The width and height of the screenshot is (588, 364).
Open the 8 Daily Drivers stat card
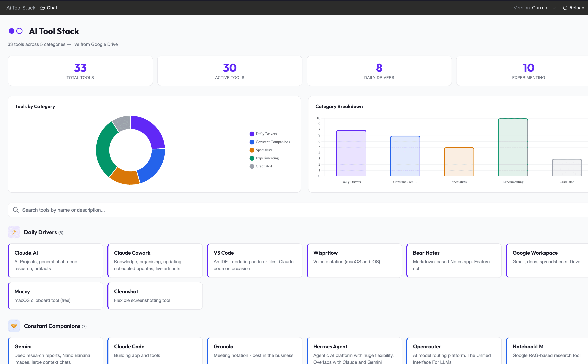coord(379,71)
